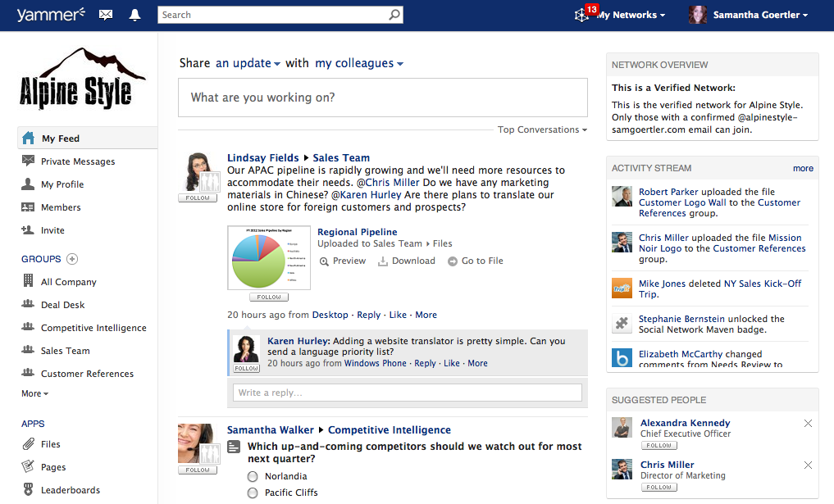Image resolution: width=834 pixels, height=504 pixels.
Task: Click the Yammer logo in header
Action: pyautogui.click(x=51, y=15)
